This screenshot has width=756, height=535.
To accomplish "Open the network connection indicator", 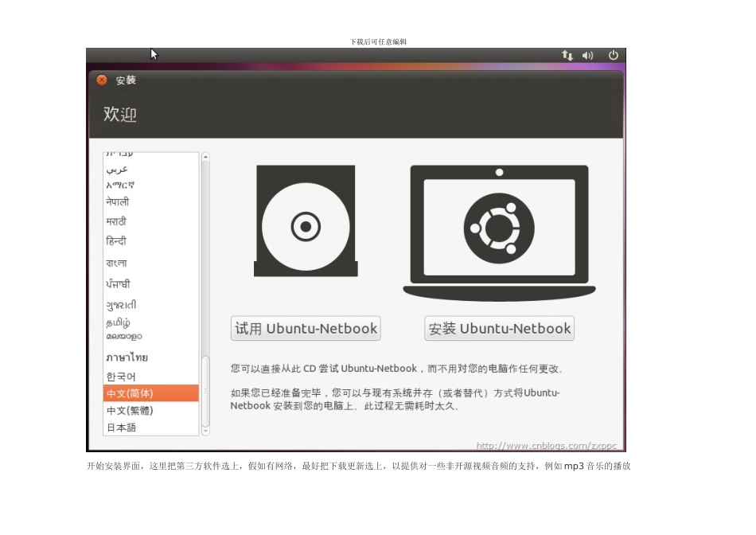I will (567, 56).
